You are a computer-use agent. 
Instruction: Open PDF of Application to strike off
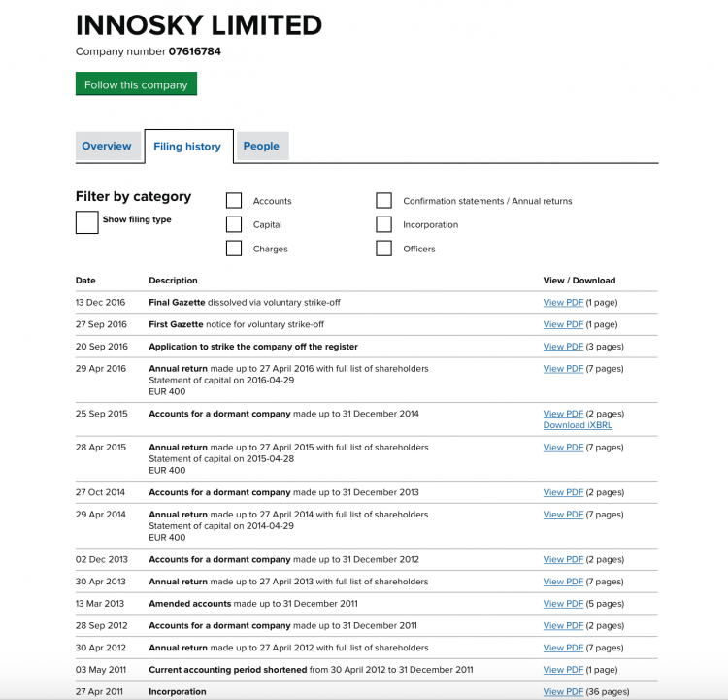[563, 347]
